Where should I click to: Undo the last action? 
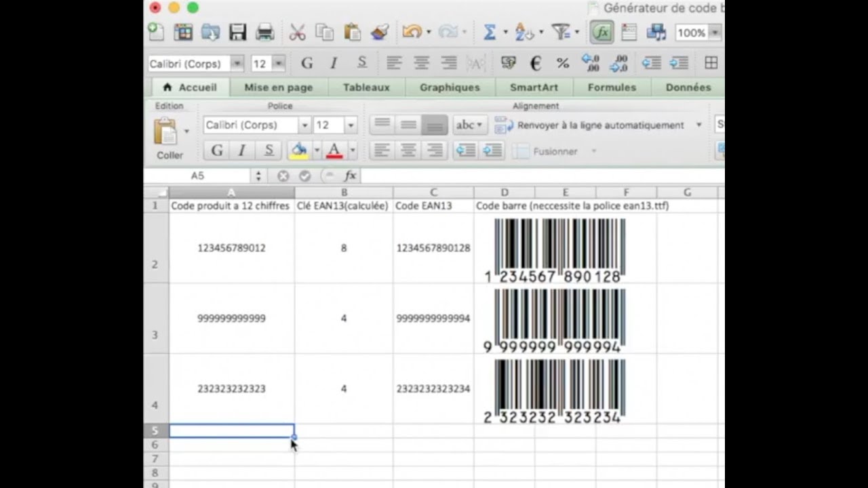[x=410, y=32]
